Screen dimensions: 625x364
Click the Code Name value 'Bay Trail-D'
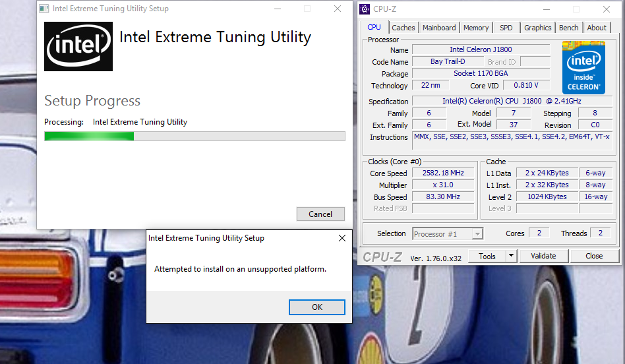(x=448, y=61)
